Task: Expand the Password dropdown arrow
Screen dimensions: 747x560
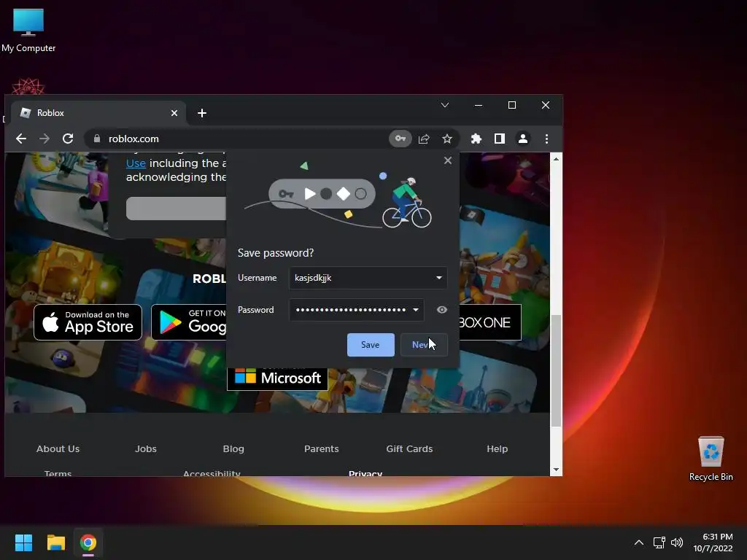Action: 415,309
